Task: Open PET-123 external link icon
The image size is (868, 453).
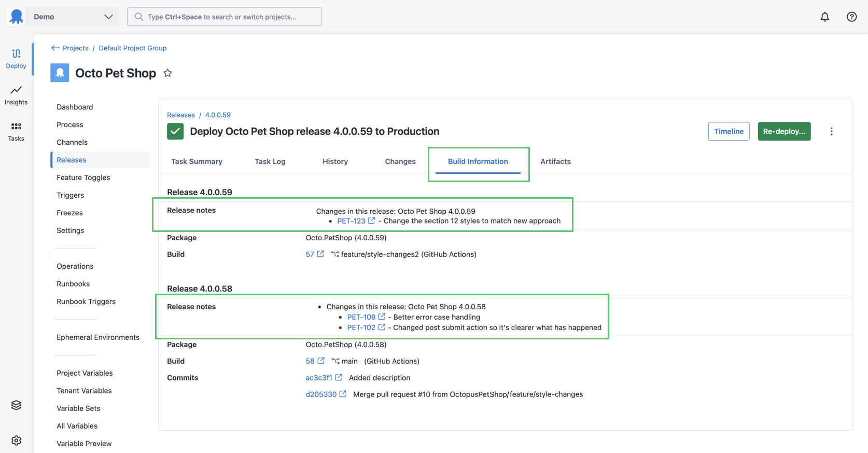Action: click(371, 221)
